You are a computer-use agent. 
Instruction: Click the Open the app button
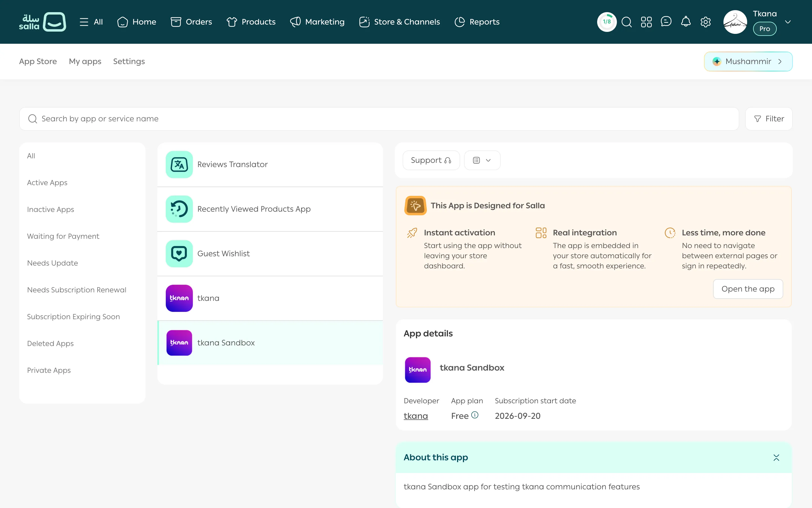tap(748, 289)
